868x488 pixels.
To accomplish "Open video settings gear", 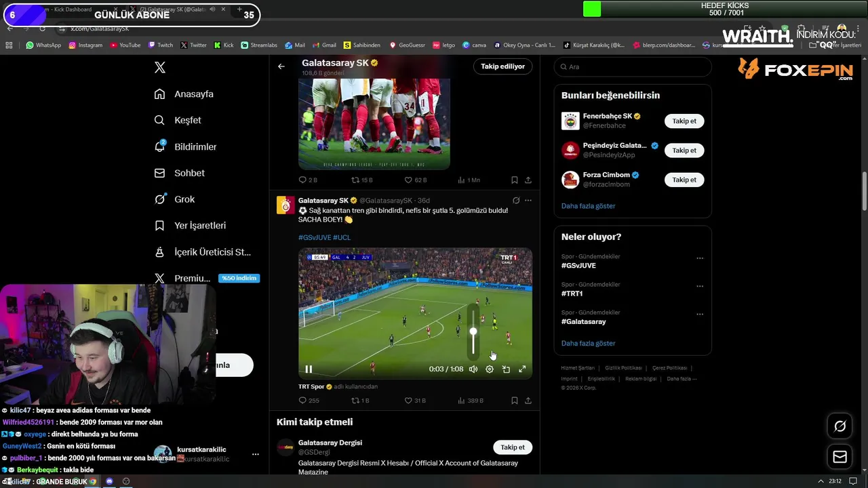I will pos(490,369).
